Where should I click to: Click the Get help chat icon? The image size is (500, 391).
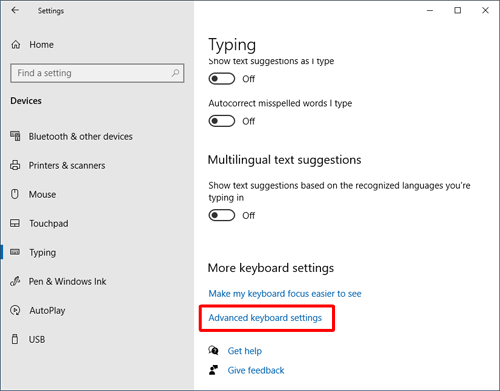point(213,350)
